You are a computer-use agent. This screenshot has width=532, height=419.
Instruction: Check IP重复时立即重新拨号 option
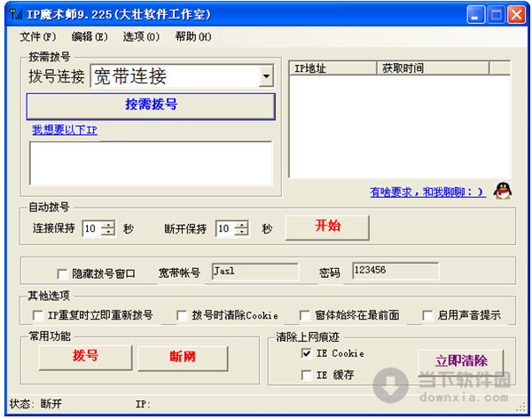pos(38,315)
